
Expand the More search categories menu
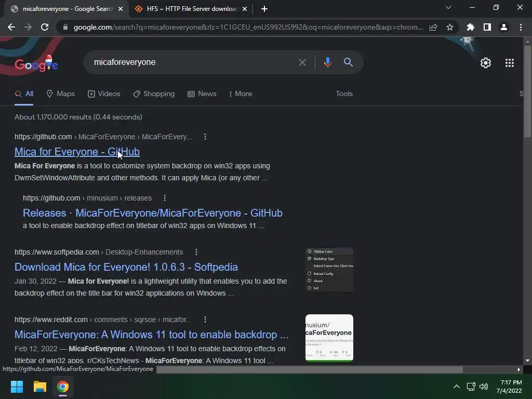[x=241, y=94]
